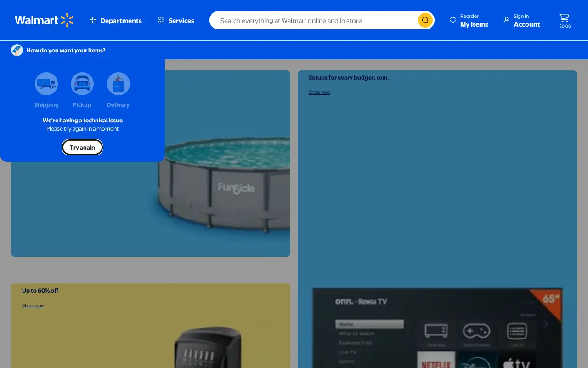
Task: Select 'Please try again in a moment' text
Action: pos(83,129)
